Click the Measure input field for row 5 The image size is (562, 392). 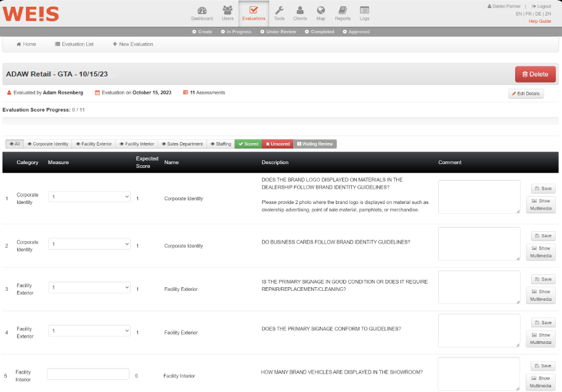click(88, 374)
